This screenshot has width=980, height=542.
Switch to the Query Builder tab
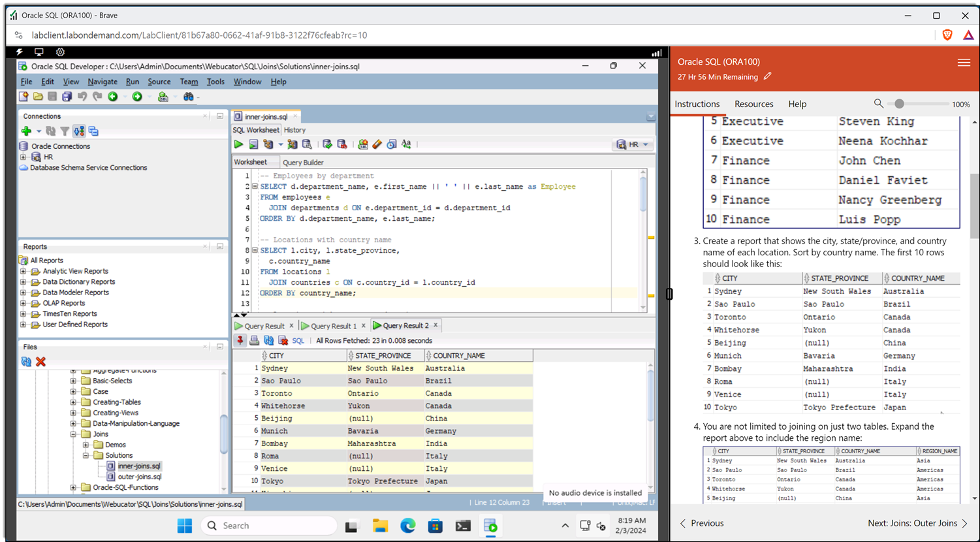(303, 162)
